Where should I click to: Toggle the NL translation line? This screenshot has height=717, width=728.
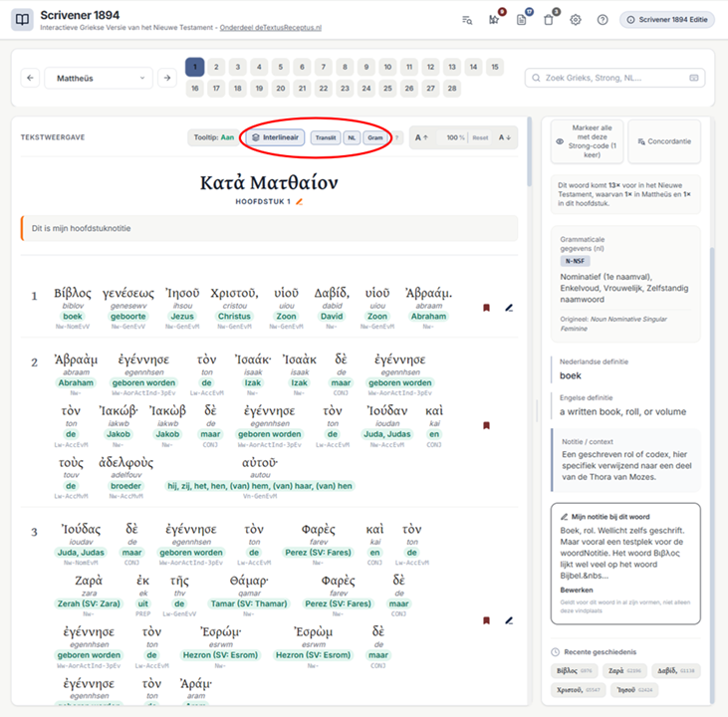pyautogui.click(x=352, y=137)
